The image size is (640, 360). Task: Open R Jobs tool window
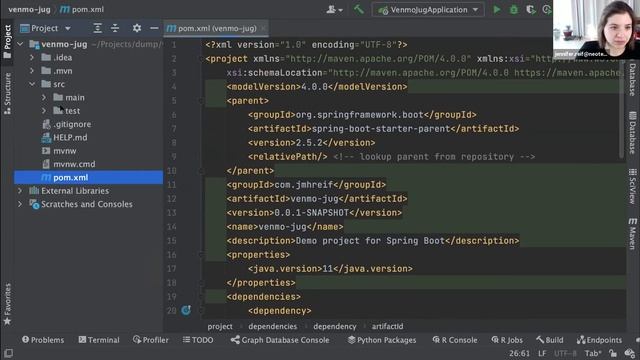coord(507,340)
